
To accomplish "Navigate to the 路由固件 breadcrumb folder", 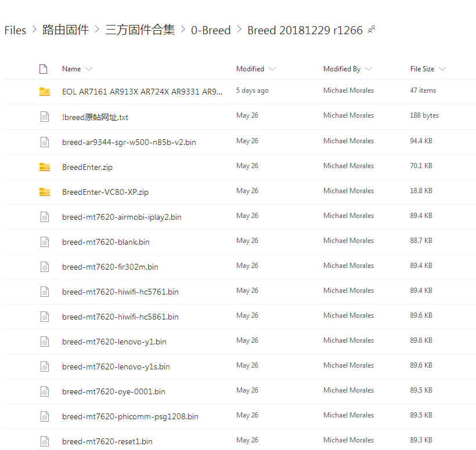I will [x=66, y=30].
